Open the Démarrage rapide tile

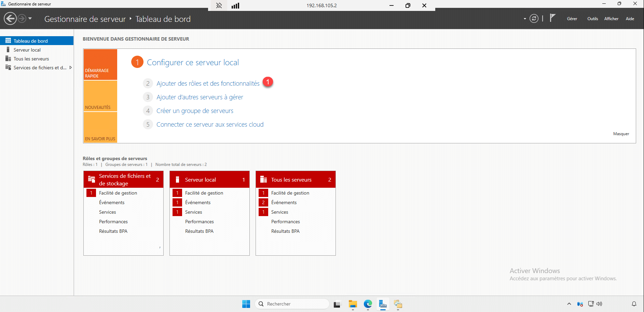coord(100,65)
